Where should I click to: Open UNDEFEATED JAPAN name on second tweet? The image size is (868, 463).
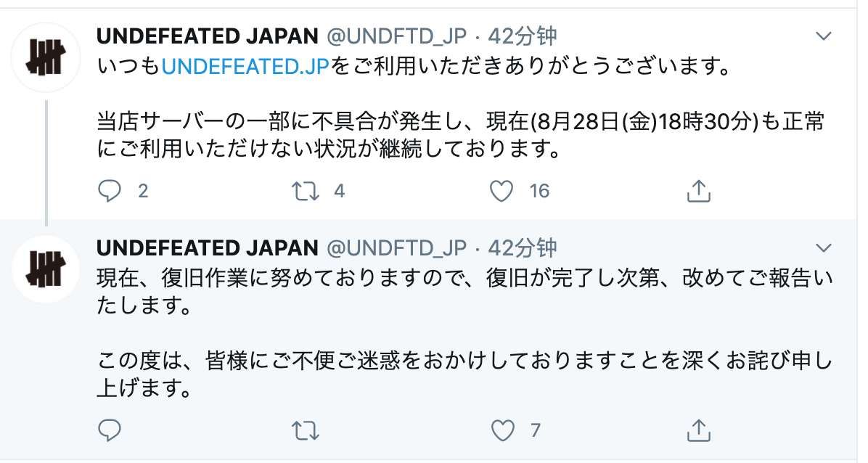pos(207,248)
